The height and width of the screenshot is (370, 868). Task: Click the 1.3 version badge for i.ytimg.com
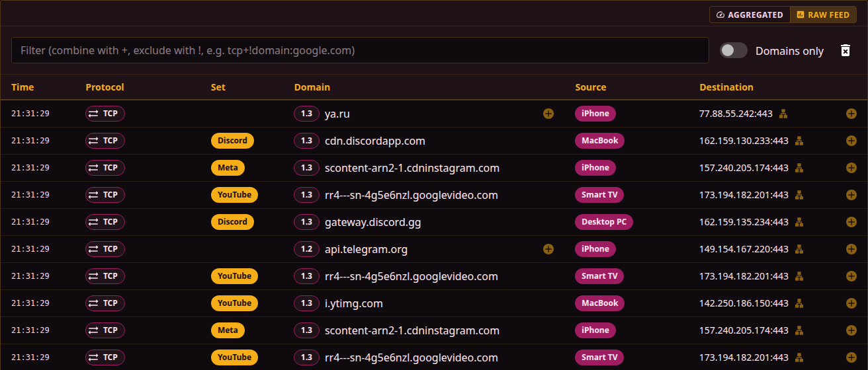[306, 303]
